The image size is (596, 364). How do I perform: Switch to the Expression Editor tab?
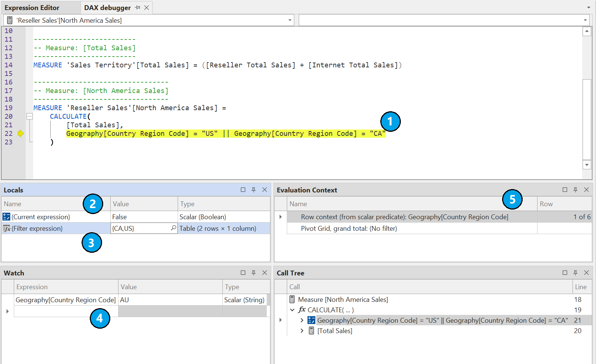click(x=32, y=7)
